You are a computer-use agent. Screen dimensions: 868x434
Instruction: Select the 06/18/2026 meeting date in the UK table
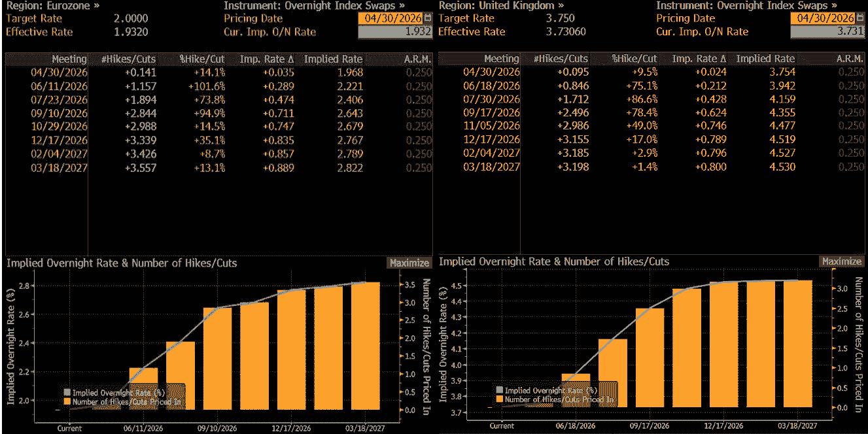(x=491, y=86)
